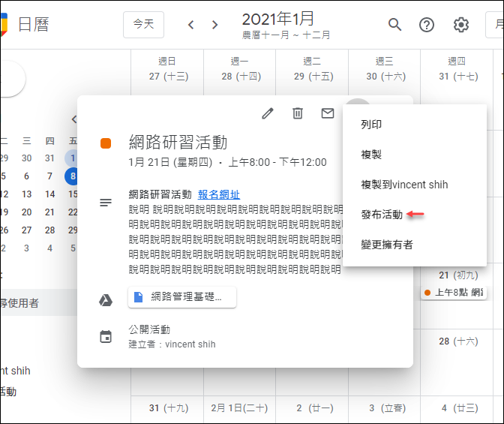Select day 20 in mini calendar

(x=26, y=212)
